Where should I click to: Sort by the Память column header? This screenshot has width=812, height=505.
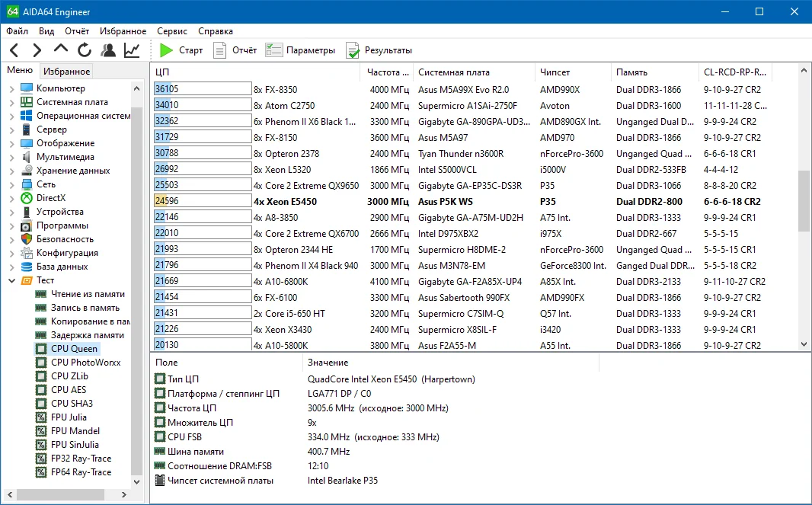pyautogui.click(x=654, y=72)
